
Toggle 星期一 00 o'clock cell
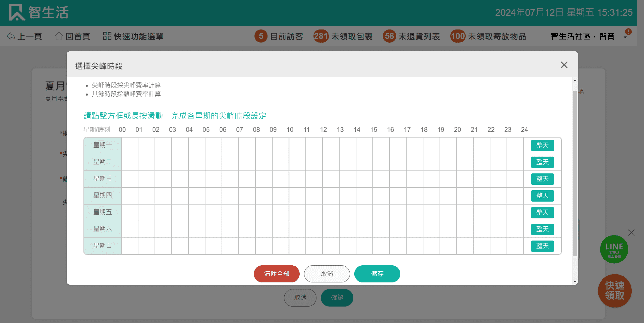[130, 145]
